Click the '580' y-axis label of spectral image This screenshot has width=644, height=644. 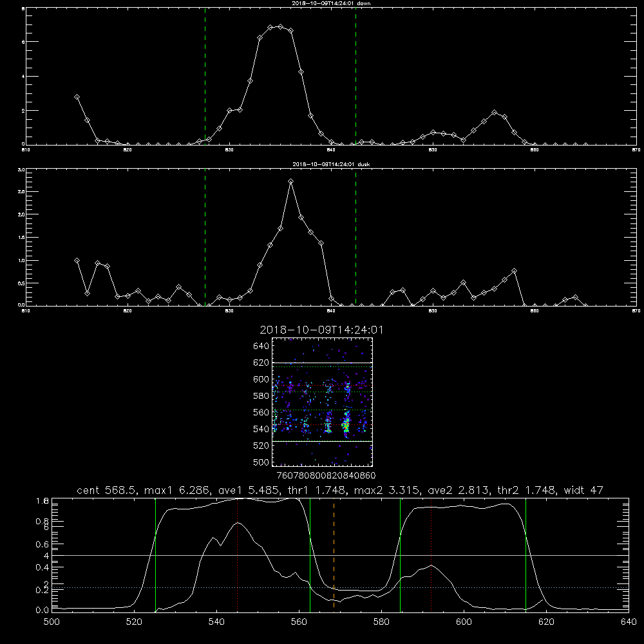tap(261, 396)
